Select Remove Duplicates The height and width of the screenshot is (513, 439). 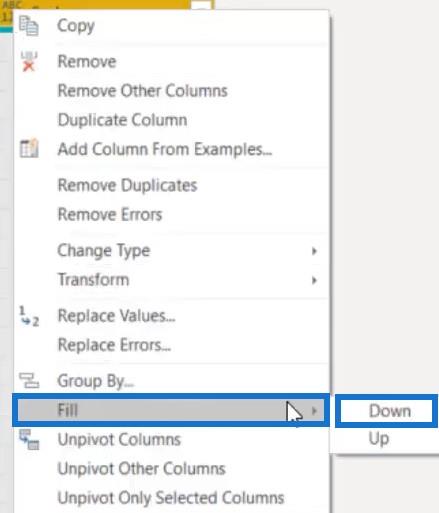tap(127, 185)
